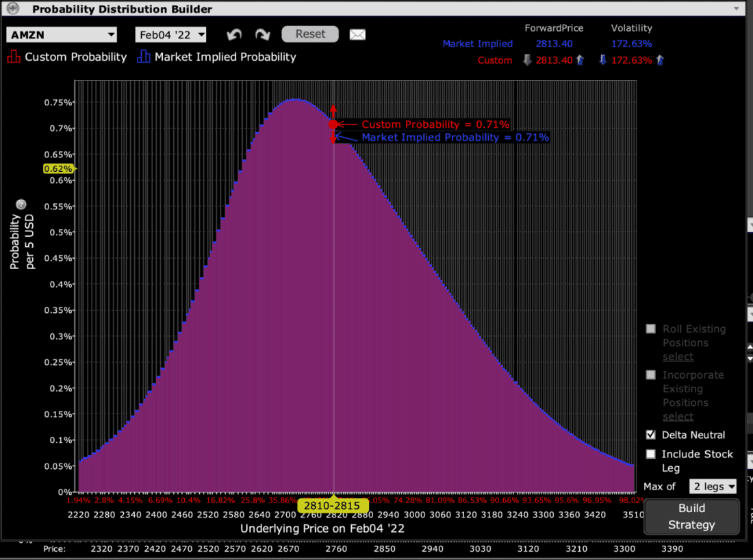Open the Feb04 '22 expiry dropdown

coord(171,35)
